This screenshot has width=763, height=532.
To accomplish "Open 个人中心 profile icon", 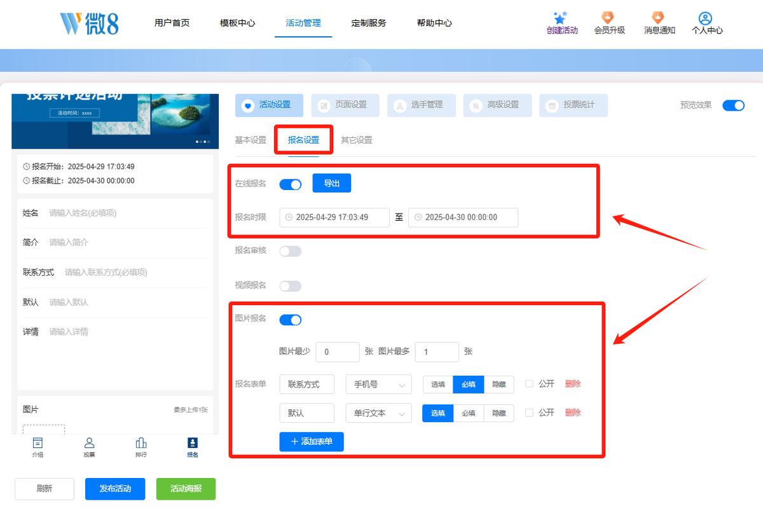I will (x=706, y=18).
